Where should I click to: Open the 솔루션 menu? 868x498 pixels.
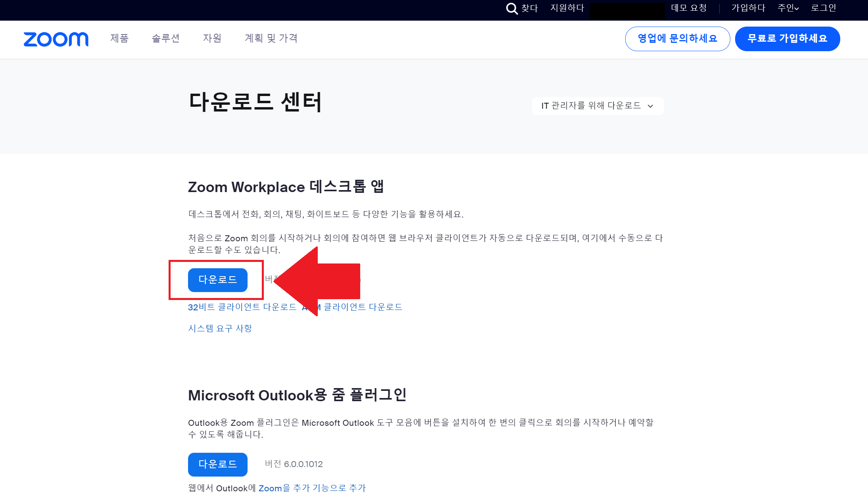click(x=166, y=38)
